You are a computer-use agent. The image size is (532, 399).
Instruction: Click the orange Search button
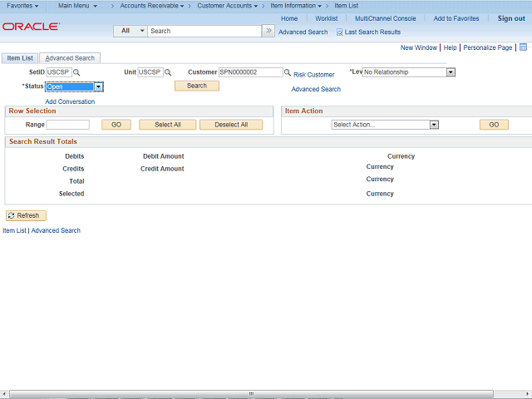click(197, 86)
